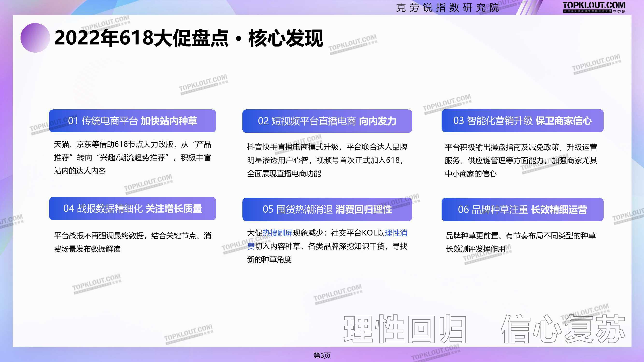Click the paragraph starting 平台战报不再强调最终数据
644x362 pixels.
click(x=133, y=242)
